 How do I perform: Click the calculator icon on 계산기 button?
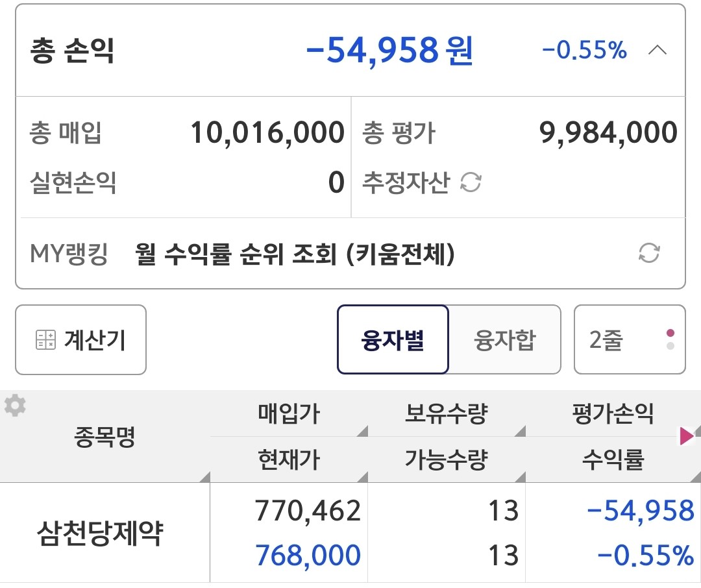pos(45,340)
